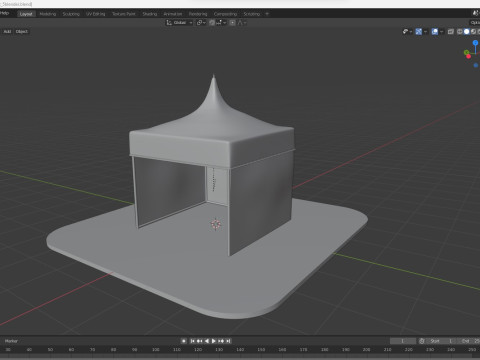Toggle Proportional Editing button
This screenshot has height=360, width=480.
(x=232, y=23)
